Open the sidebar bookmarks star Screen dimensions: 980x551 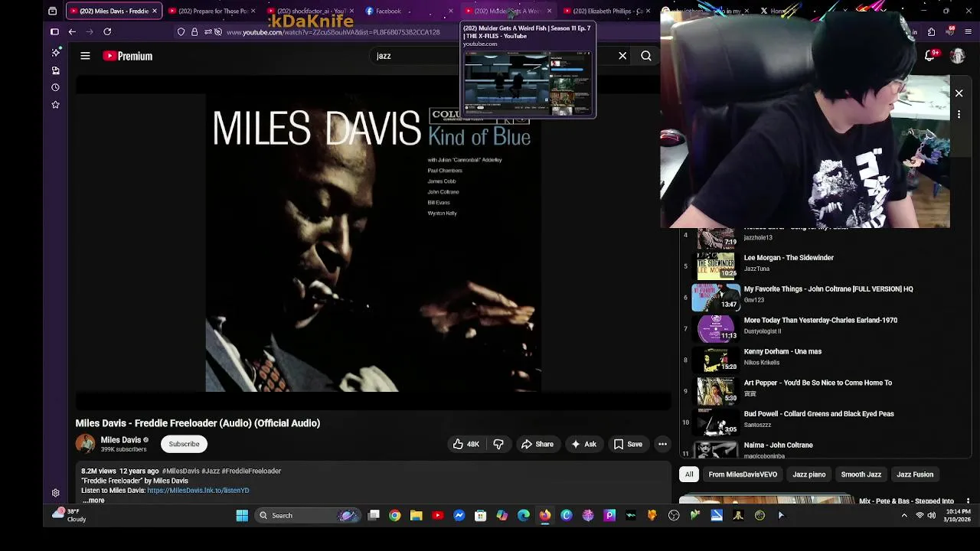coord(55,105)
